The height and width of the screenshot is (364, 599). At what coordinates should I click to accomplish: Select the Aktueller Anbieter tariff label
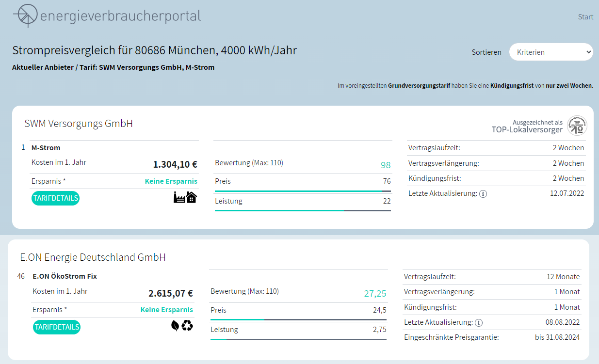[x=113, y=67]
